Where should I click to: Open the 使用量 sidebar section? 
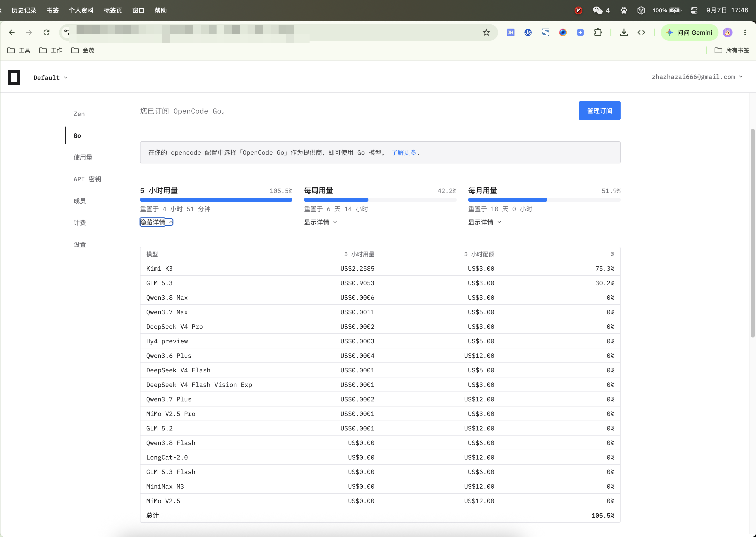(x=83, y=157)
